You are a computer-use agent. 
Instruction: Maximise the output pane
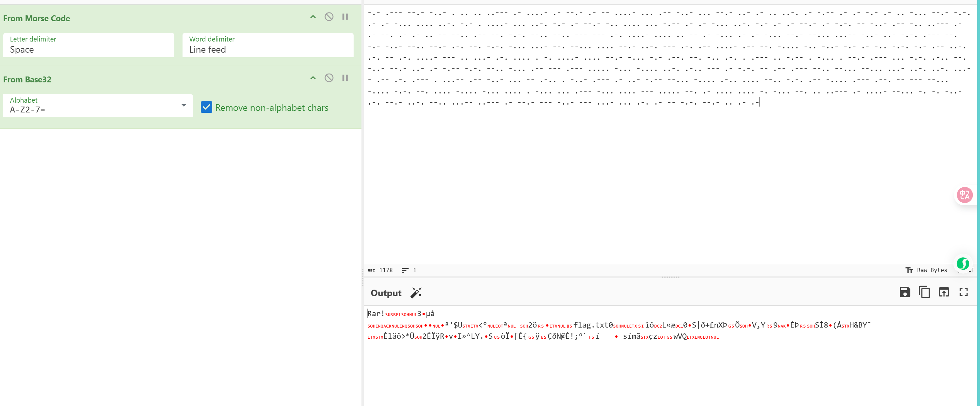[x=963, y=292]
